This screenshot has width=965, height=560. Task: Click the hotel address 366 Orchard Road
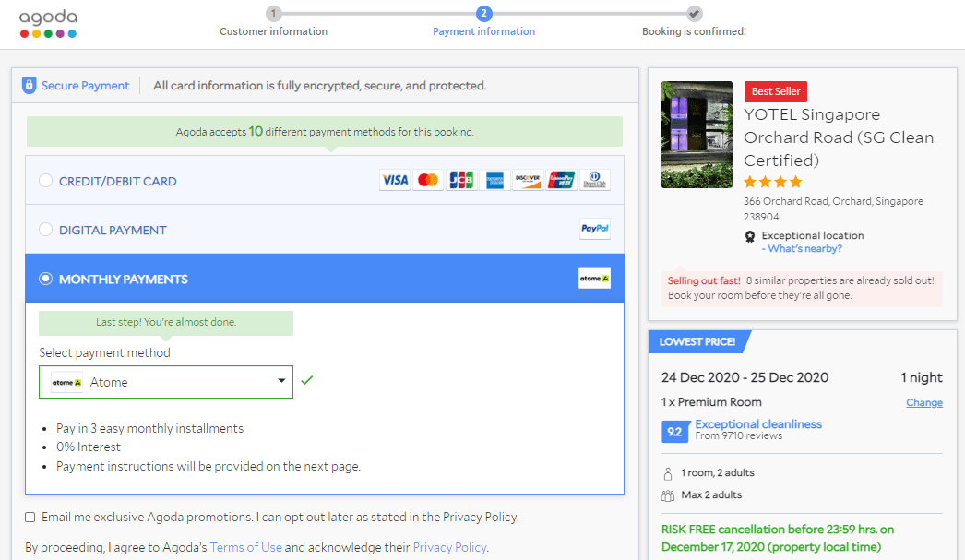tap(833, 209)
